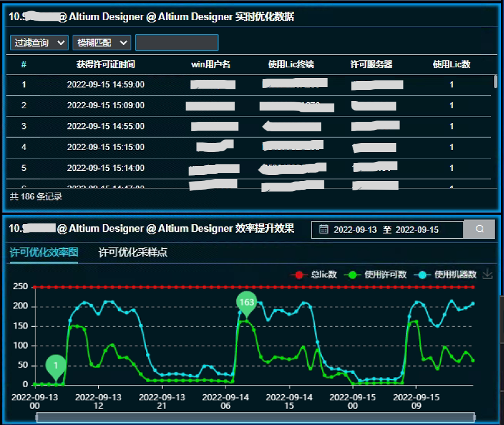The height and width of the screenshot is (425, 504).
Task: Toggle the 总lic数 legend series
Action: pyautogui.click(x=313, y=274)
